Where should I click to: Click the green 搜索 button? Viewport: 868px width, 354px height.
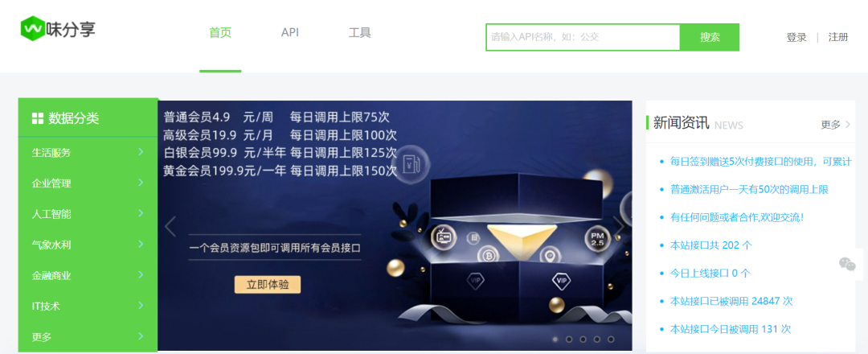pos(710,37)
